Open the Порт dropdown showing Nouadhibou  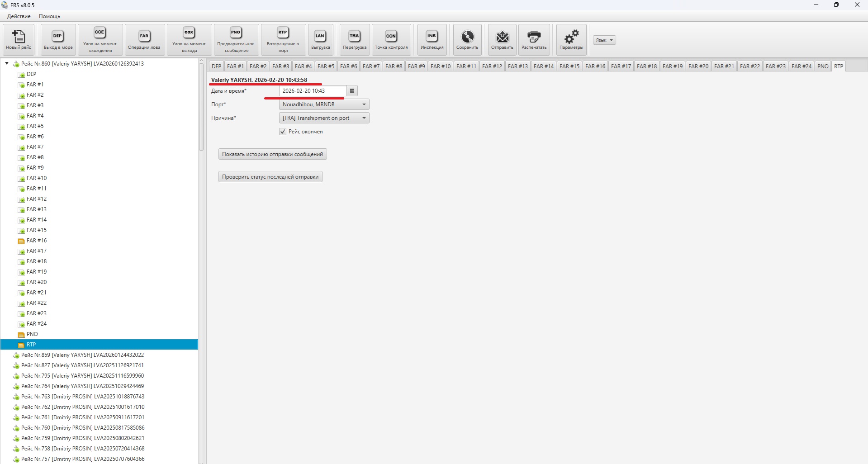click(x=324, y=104)
